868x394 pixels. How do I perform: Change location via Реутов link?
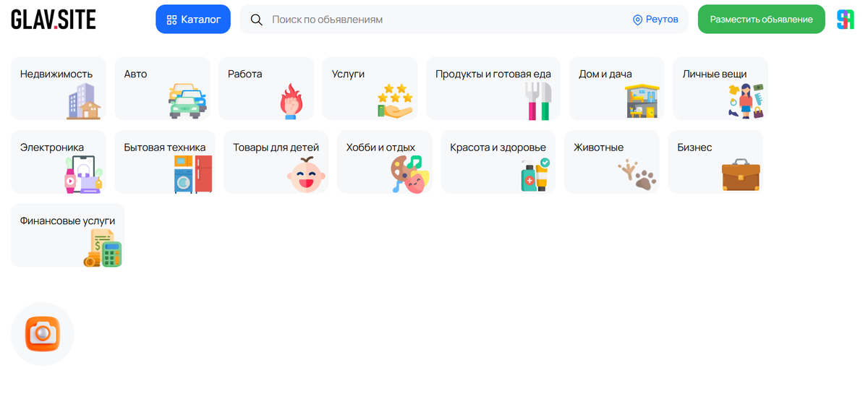(x=662, y=20)
